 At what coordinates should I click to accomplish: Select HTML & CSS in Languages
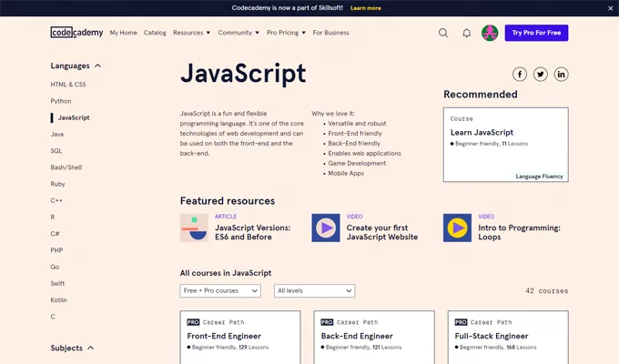coord(68,85)
